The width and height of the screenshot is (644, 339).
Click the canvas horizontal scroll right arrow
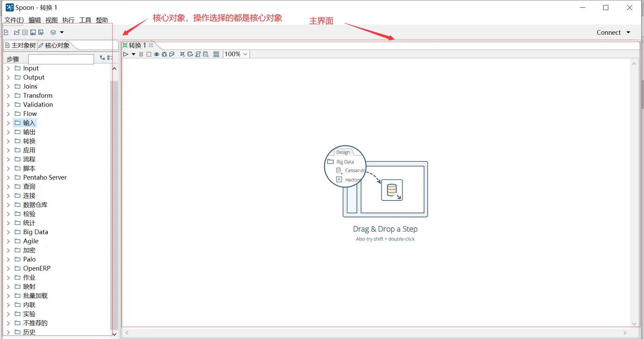(x=625, y=333)
